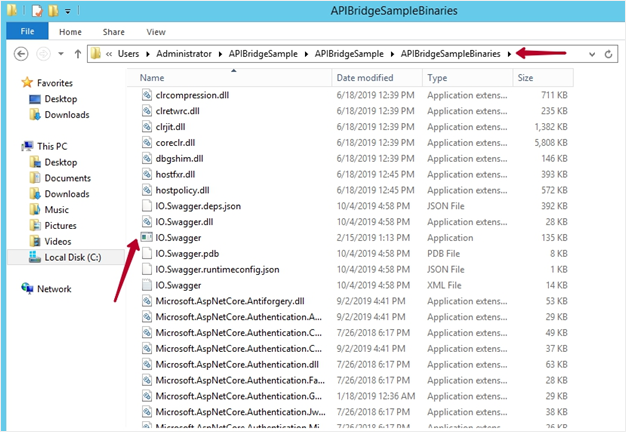626x432 pixels.
Task: Open the Videos folder in sidebar
Action: [x=57, y=241]
